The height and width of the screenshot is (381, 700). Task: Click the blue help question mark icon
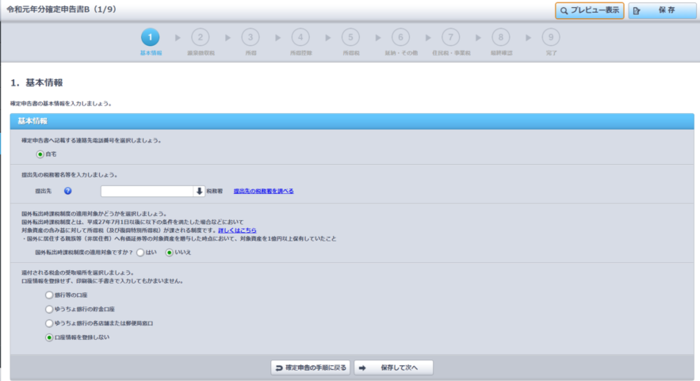(x=68, y=191)
